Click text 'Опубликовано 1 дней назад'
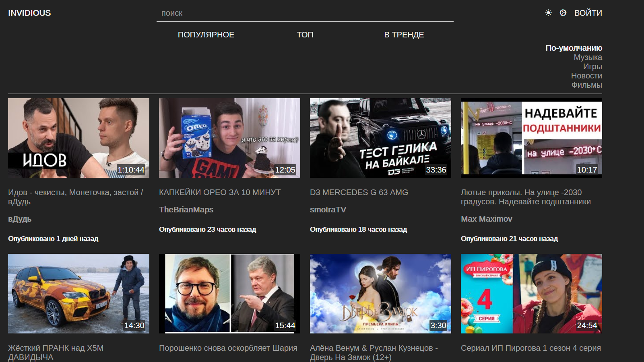This screenshot has width=644, height=362. click(x=53, y=239)
